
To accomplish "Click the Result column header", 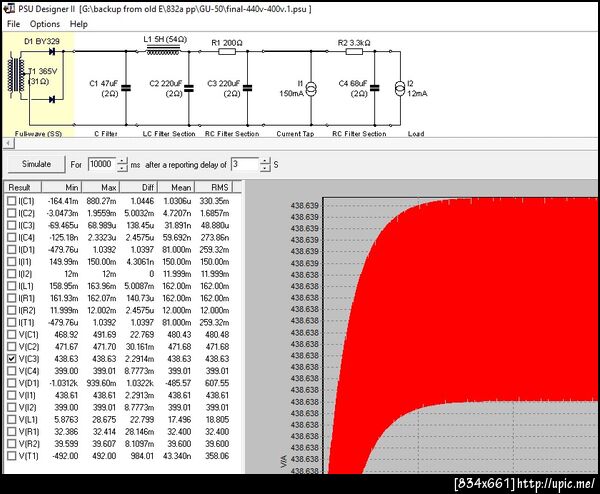I will click(x=23, y=187).
